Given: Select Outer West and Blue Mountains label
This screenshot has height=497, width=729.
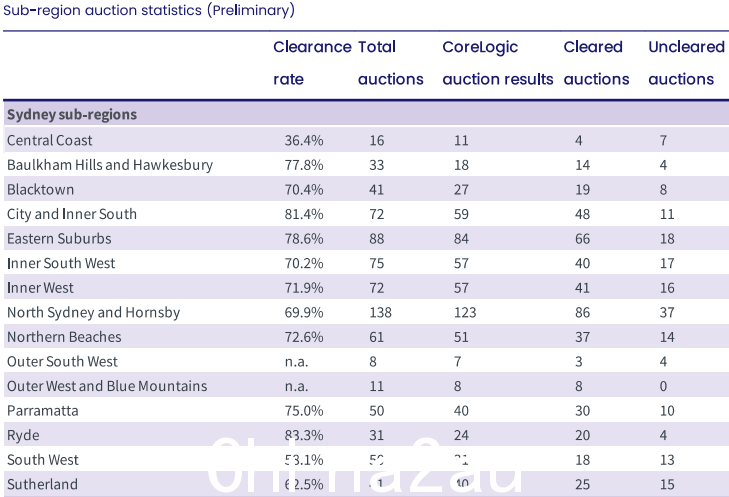Looking at the screenshot, I should pos(107,386).
